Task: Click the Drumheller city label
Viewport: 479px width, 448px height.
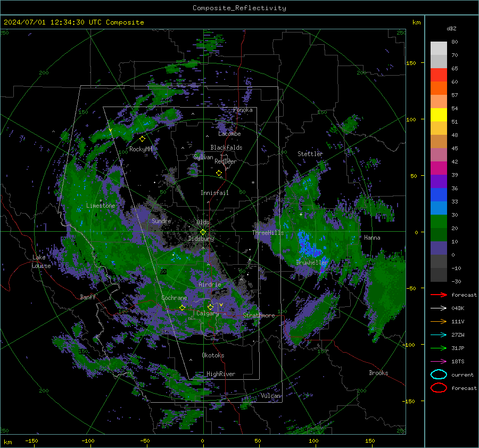Action: pos(312,263)
